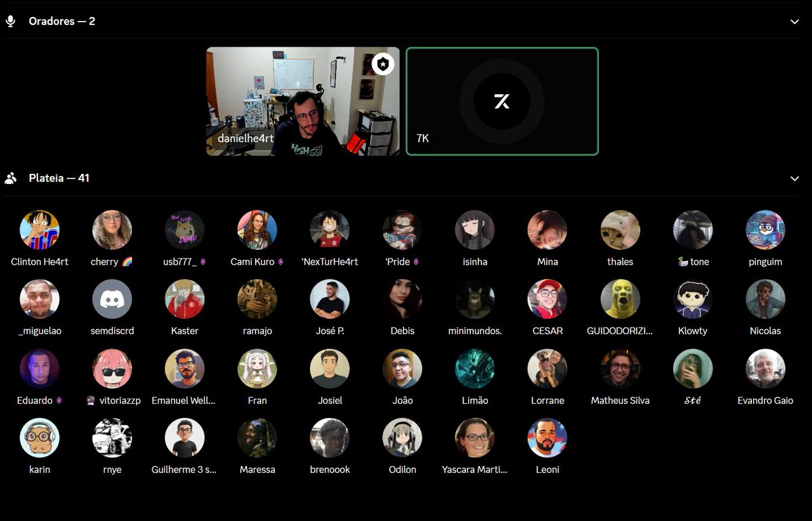This screenshot has width=812, height=521.
Task: Collapse the Plateia section chevron
Action: 794,179
